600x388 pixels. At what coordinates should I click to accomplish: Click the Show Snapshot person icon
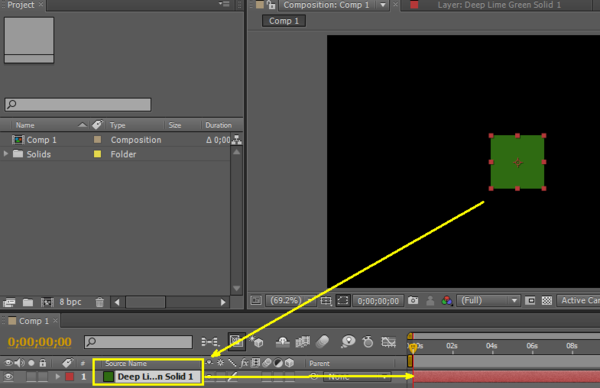pyautogui.click(x=430, y=301)
